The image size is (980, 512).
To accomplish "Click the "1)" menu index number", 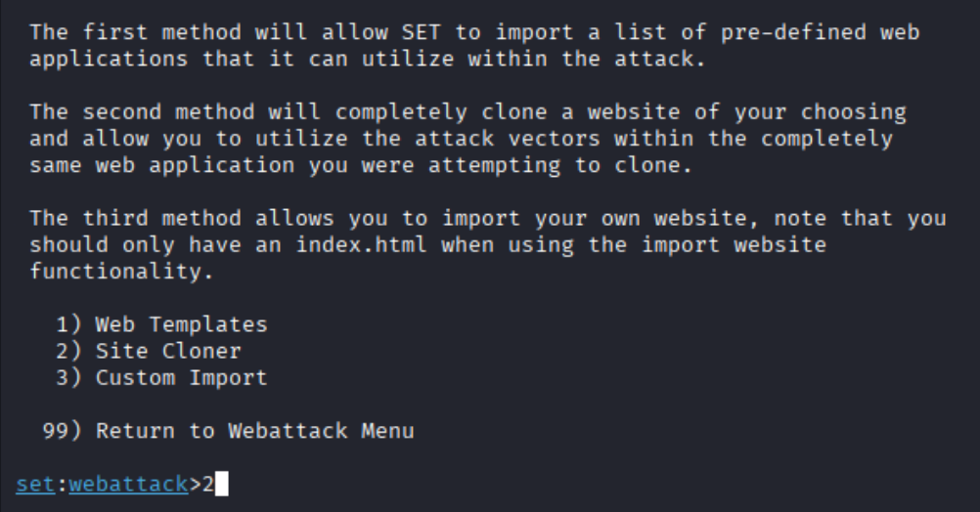I will click(69, 324).
